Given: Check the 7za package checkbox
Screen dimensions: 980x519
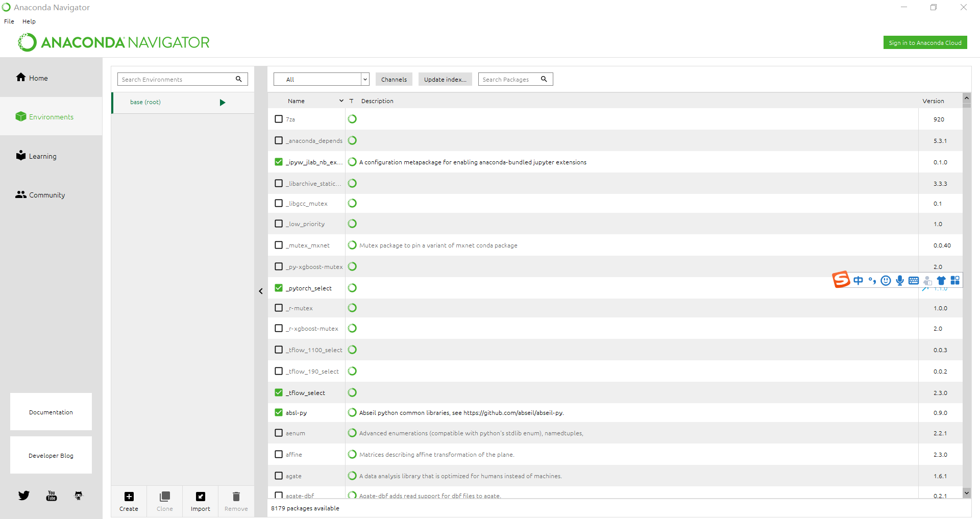Looking at the screenshot, I should (279, 119).
